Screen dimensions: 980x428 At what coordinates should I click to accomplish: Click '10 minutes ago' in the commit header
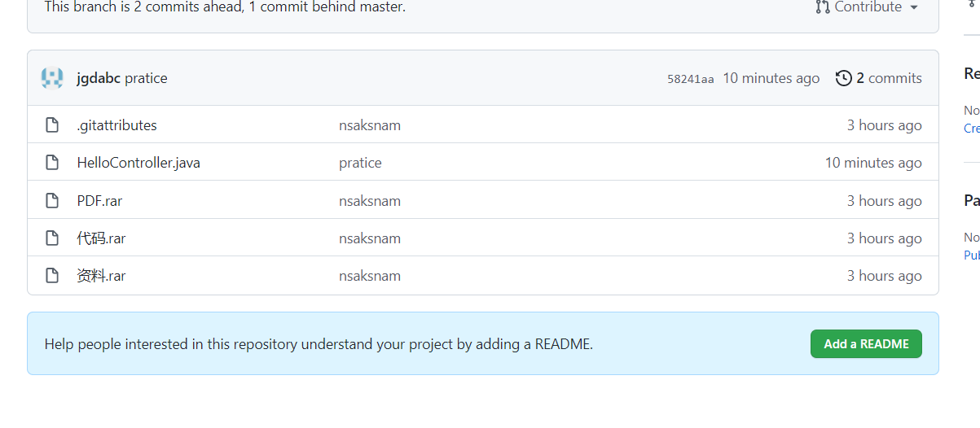point(771,78)
